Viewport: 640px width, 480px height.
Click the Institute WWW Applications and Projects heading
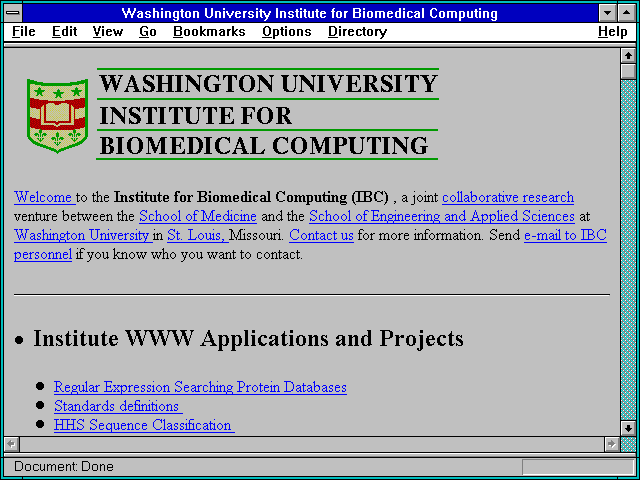[x=248, y=339]
